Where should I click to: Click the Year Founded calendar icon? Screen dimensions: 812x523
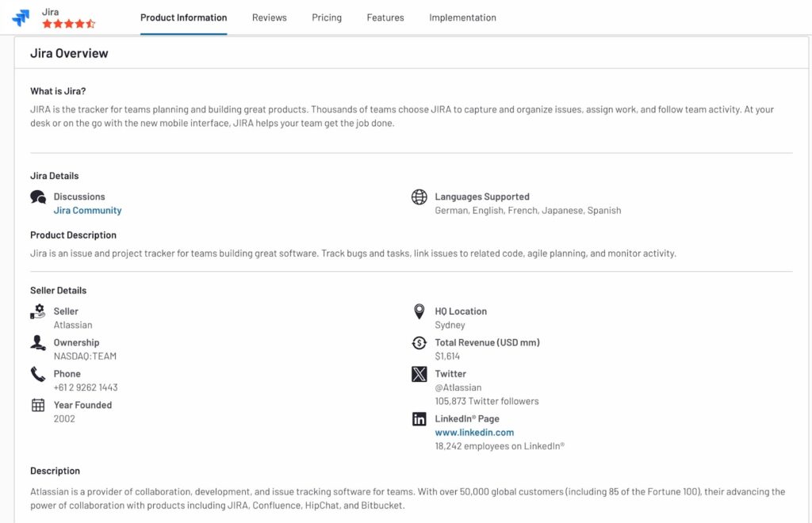pyautogui.click(x=38, y=405)
